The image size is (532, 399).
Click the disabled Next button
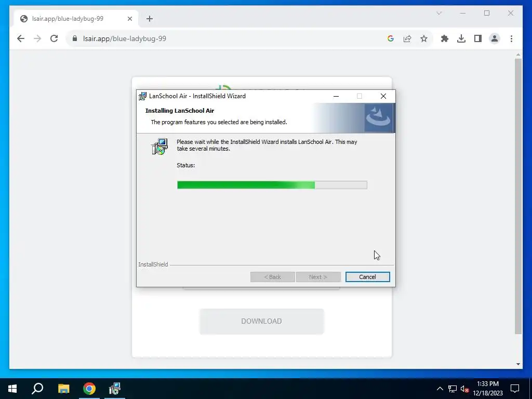point(318,277)
